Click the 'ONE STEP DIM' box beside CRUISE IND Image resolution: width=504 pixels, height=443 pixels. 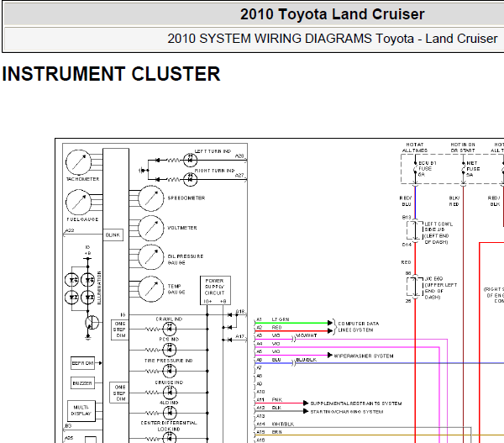(x=119, y=393)
